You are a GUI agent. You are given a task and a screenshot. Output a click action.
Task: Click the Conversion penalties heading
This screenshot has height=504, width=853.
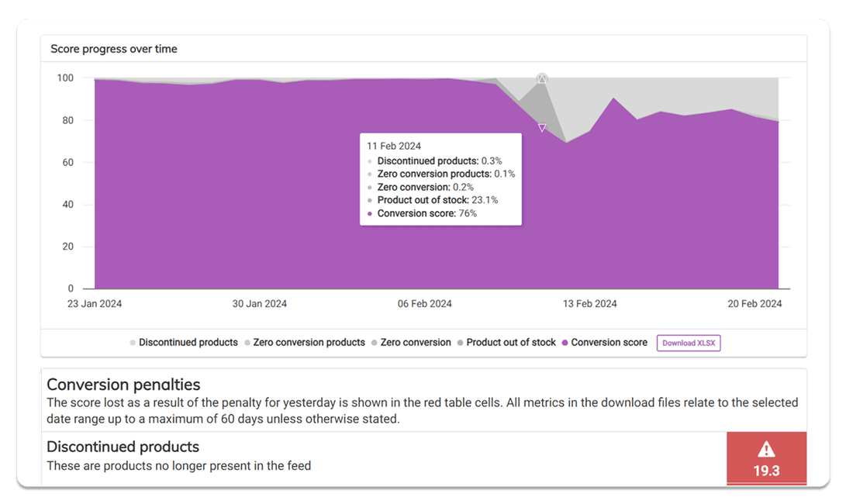pos(123,385)
